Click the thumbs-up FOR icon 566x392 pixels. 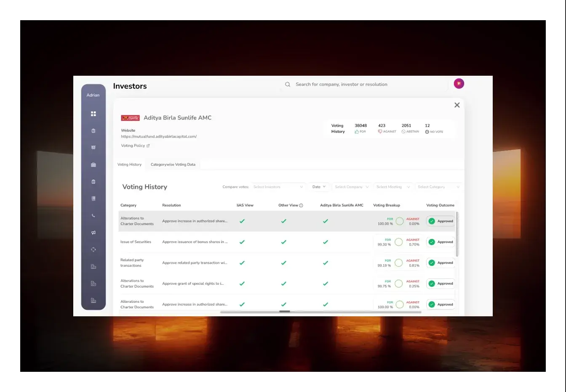click(x=357, y=132)
